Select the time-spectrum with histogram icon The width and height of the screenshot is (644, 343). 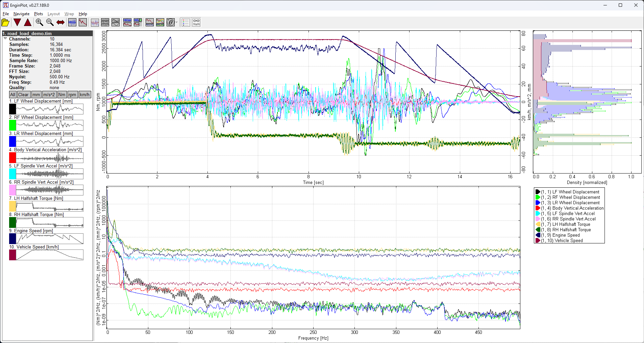pos(138,22)
